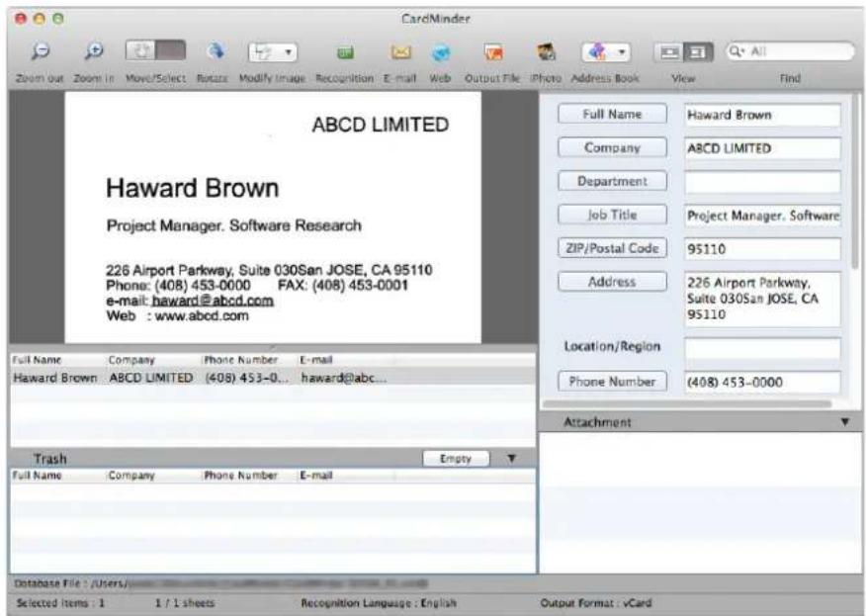This screenshot has width=866, height=616.
Task: Click the 1 / 1 sheets status text
Action: [185, 603]
